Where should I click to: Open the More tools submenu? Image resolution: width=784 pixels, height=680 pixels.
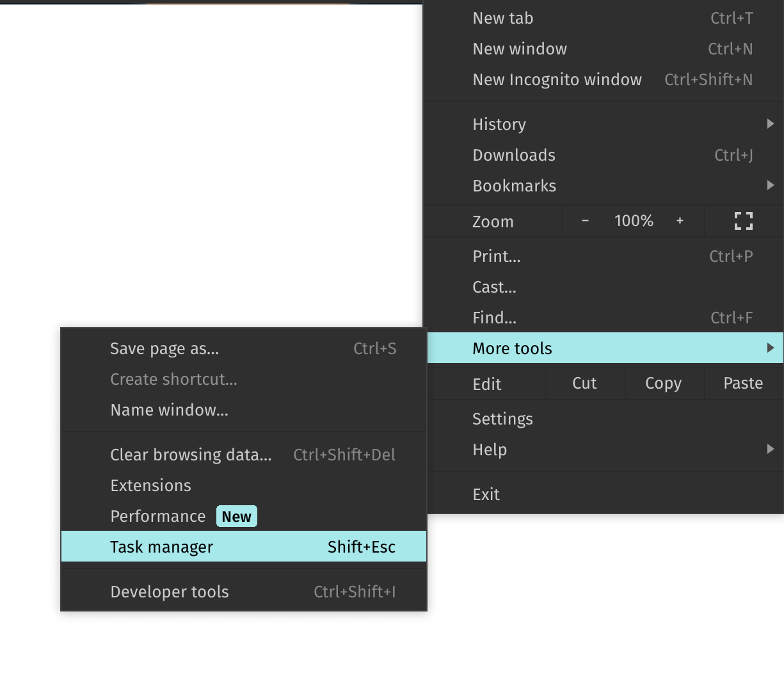[x=512, y=348]
